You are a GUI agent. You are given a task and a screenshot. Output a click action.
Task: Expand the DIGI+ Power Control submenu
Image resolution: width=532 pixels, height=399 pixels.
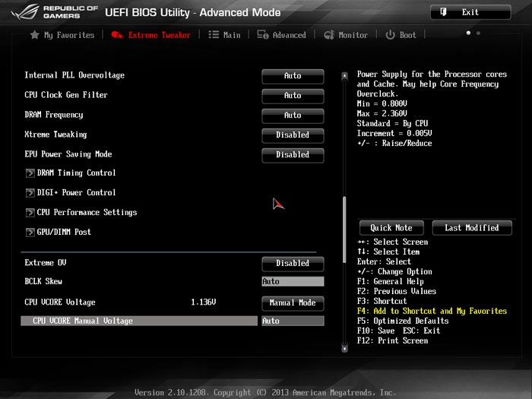[x=76, y=193]
